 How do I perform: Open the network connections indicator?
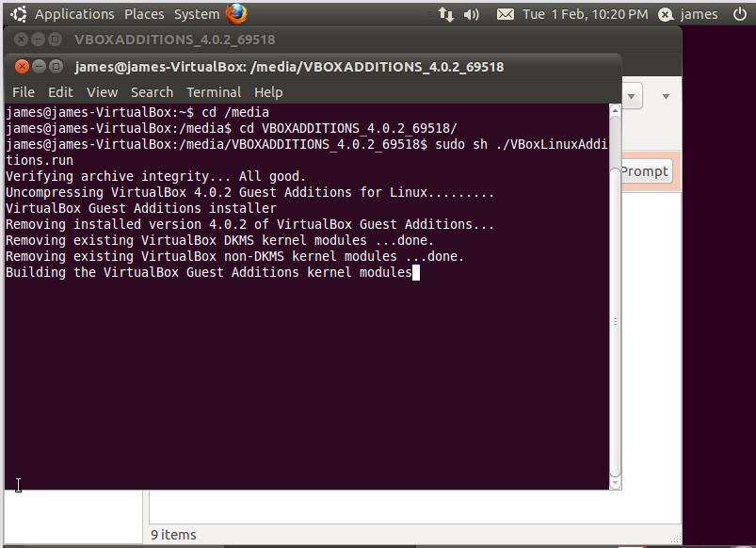click(x=444, y=14)
